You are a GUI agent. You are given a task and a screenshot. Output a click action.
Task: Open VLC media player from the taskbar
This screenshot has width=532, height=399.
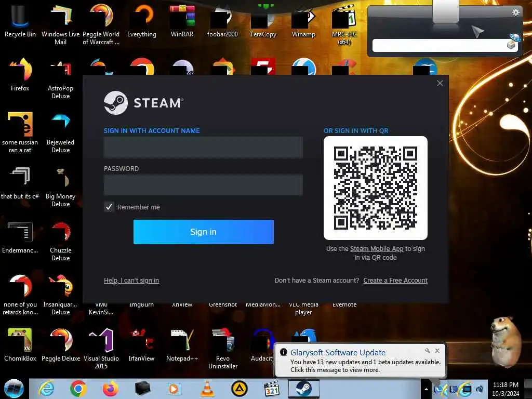pos(207,389)
